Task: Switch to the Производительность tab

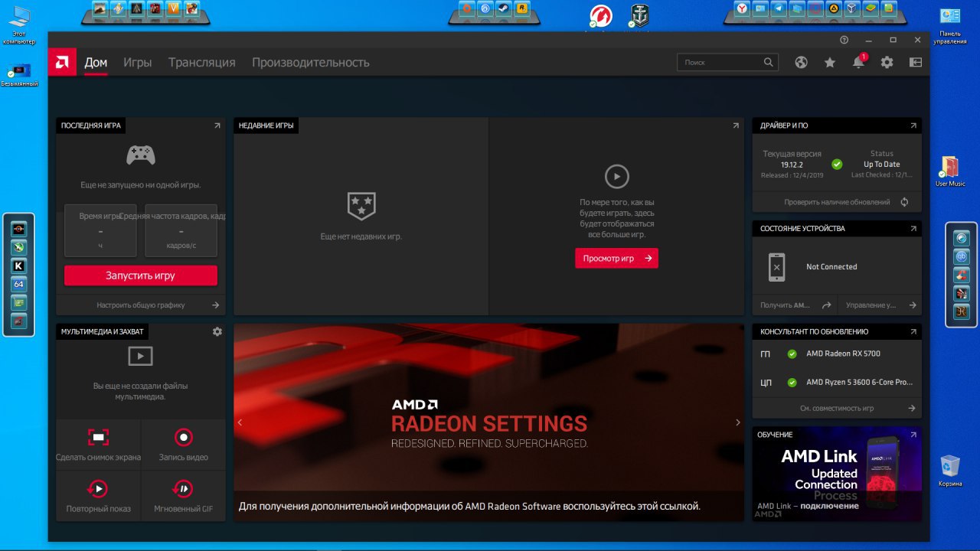Action: click(x=311, y=63)
